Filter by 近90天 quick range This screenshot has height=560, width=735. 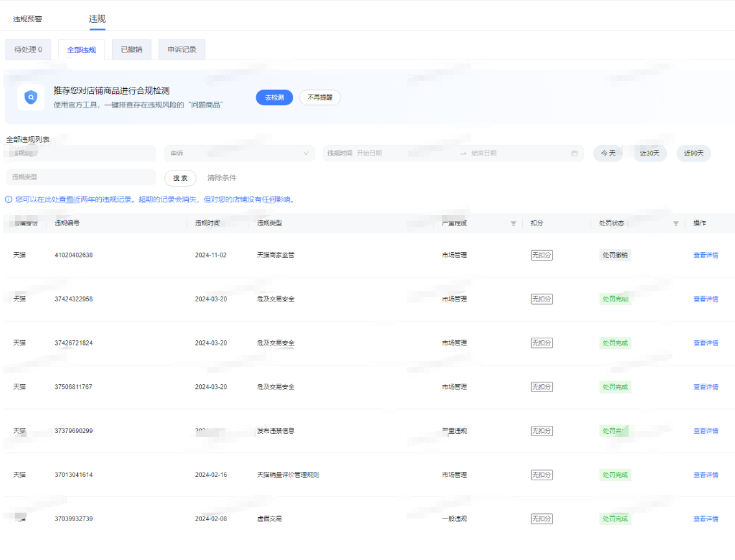pos(693,154)
